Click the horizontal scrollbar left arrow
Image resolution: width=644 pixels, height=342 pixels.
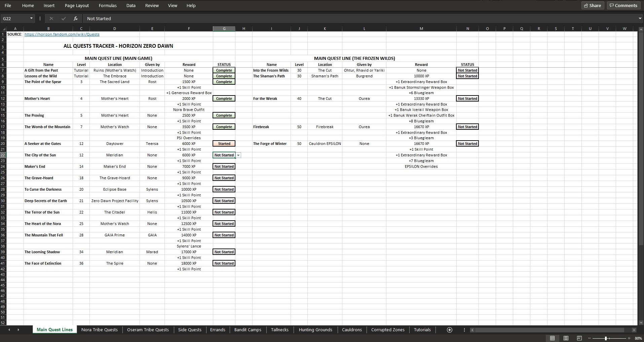pyautogui.click(x=472, y=330)
